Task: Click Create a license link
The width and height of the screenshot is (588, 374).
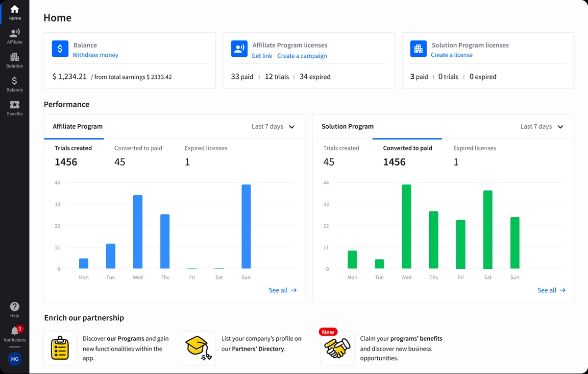Action: [451, 55]
